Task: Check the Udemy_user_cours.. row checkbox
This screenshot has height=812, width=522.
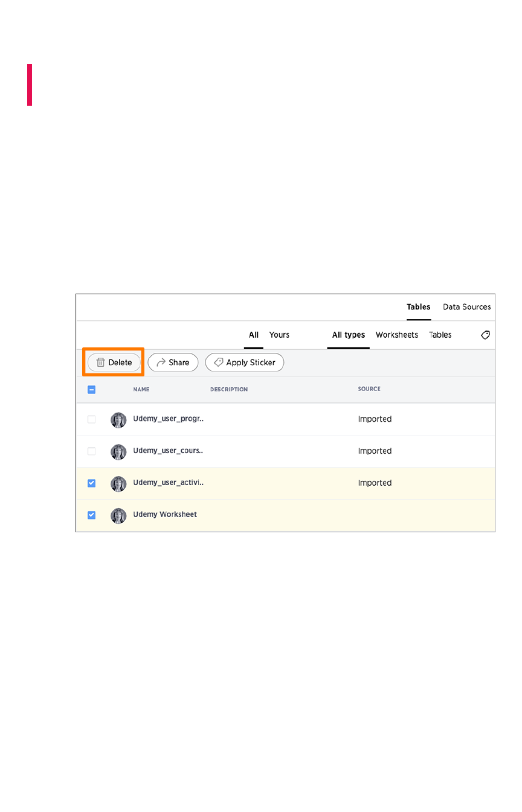Action: [x=92, y=451]
